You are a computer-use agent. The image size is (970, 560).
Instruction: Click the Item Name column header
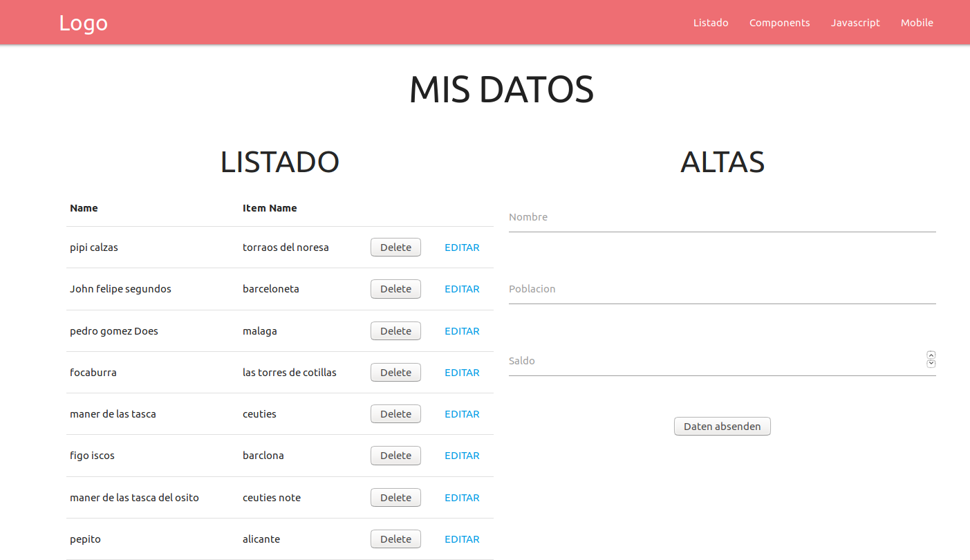click(270, 208)
